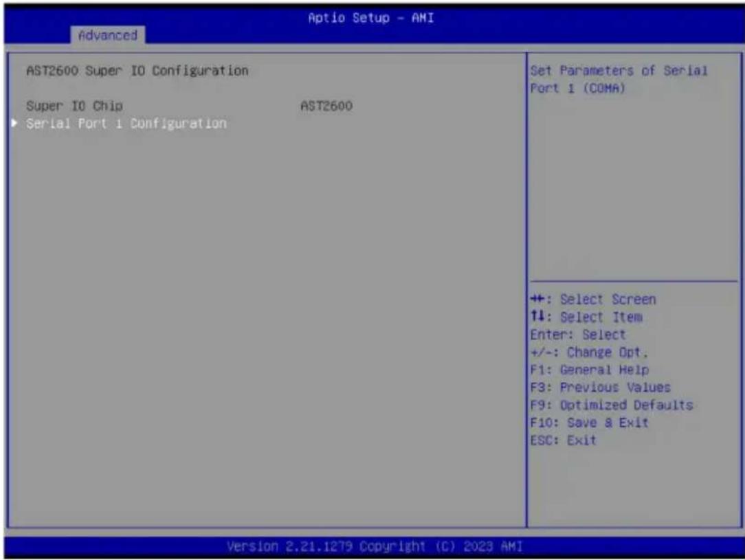Click the 'Select Item' key hint
745x560 pixels.
tap(587, 317)
